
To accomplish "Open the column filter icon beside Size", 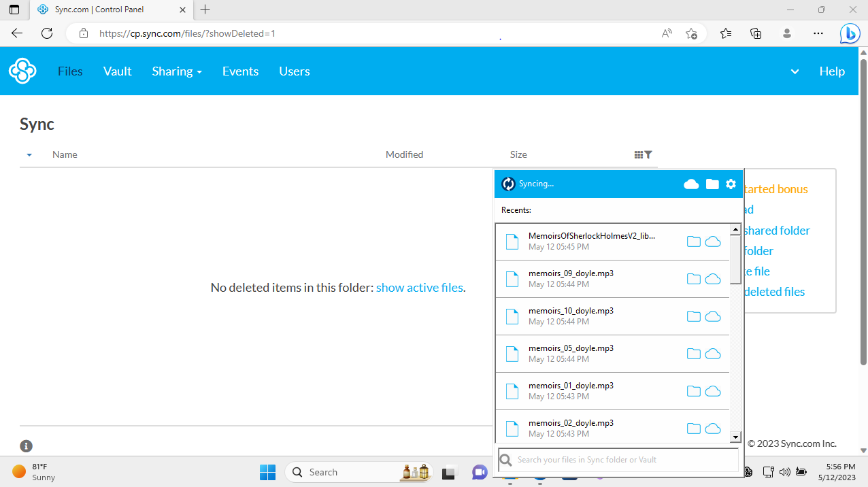I will (648, 154).
